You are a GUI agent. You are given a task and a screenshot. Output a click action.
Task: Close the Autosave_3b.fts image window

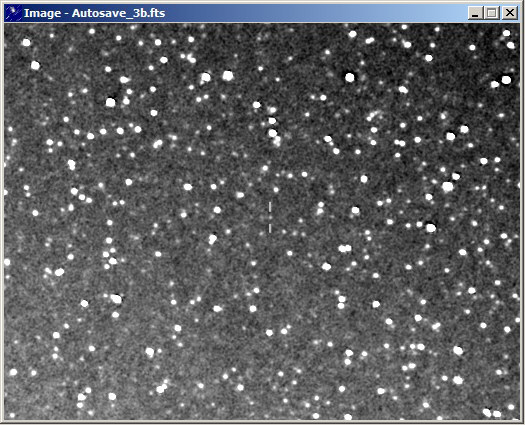click(510, 13)
